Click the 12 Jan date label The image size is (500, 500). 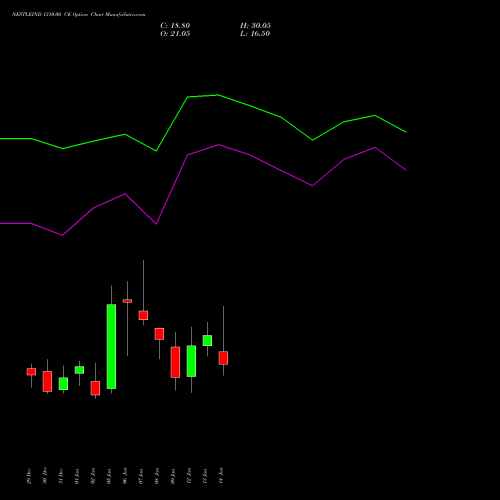pos(189,476)
